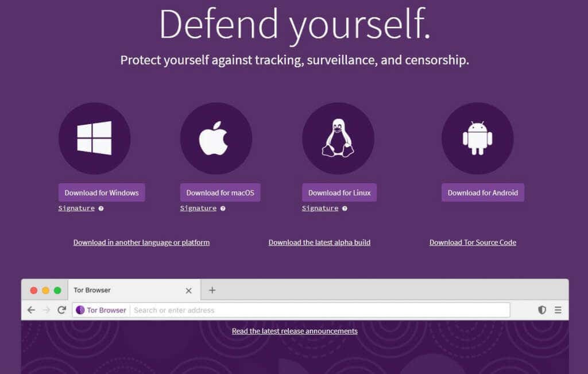Open the macOS signature help icon

[x=223, y=209]
